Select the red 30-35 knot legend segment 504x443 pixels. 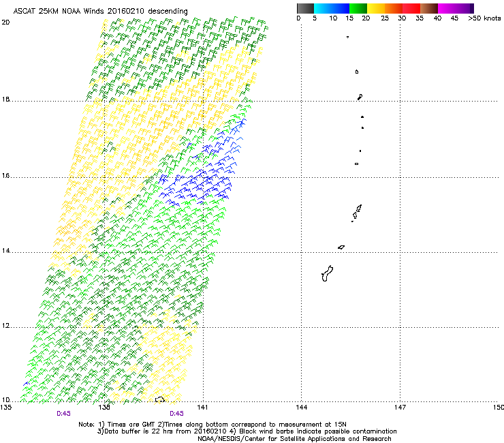(x=411, y=8)
